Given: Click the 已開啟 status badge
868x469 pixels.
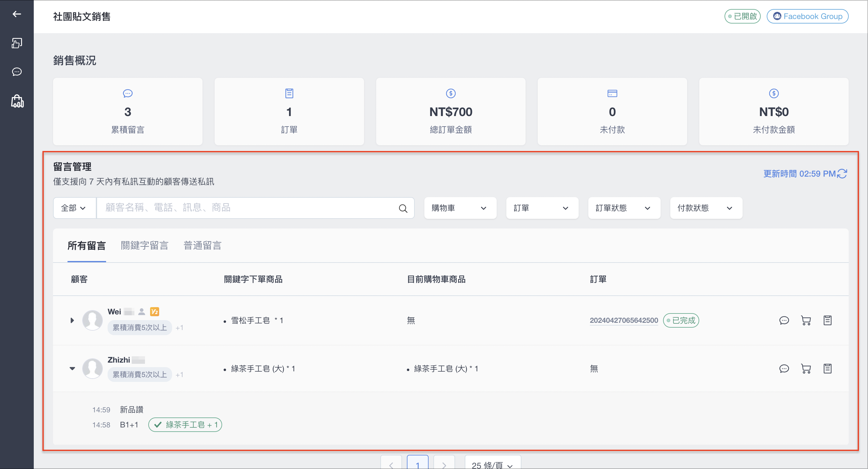Looking at the screenshot, I should pyautogui.click(x=742, y=16).
